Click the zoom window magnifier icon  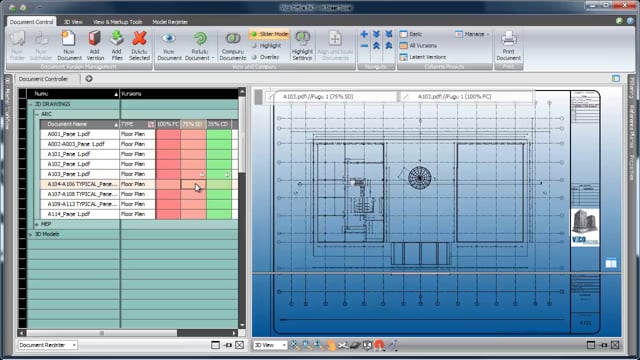(x=307, y=345)
